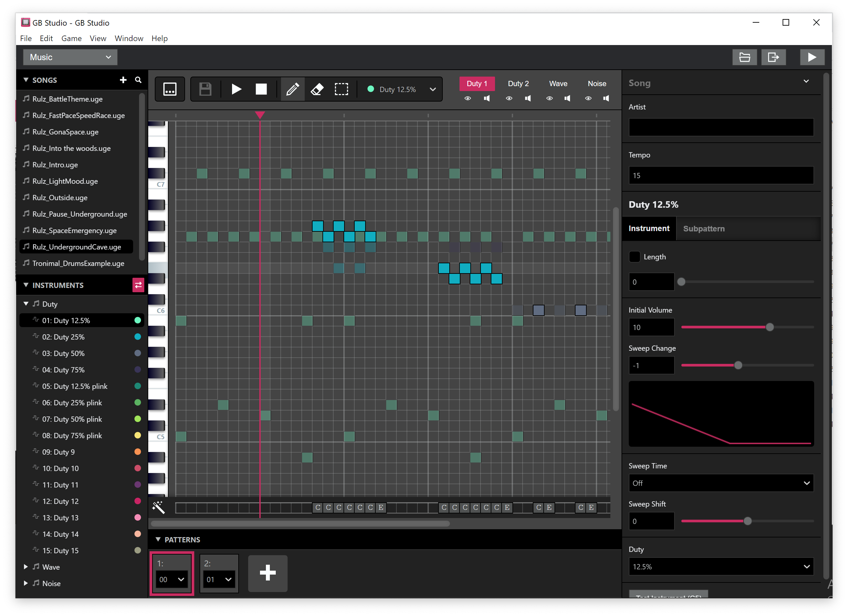848x616 pixels.
Task: Toggle Wave channel visibility eye
Action: (549, 98)
